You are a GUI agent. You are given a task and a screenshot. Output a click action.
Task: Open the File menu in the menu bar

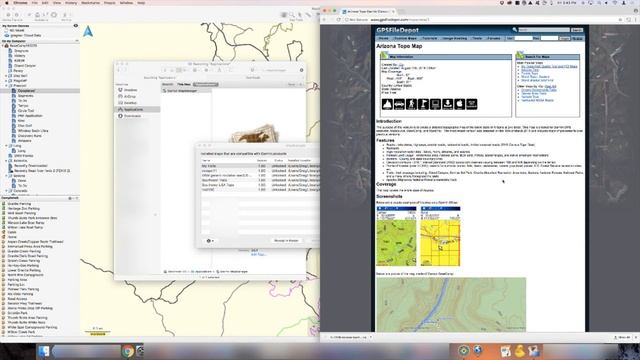(35, 3)
